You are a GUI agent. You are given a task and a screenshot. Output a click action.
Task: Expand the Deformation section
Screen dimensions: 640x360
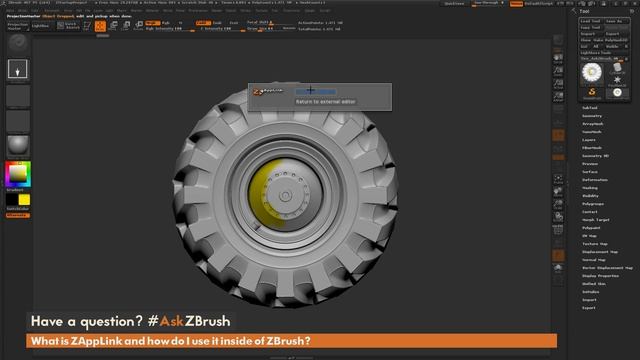point(595,180)
